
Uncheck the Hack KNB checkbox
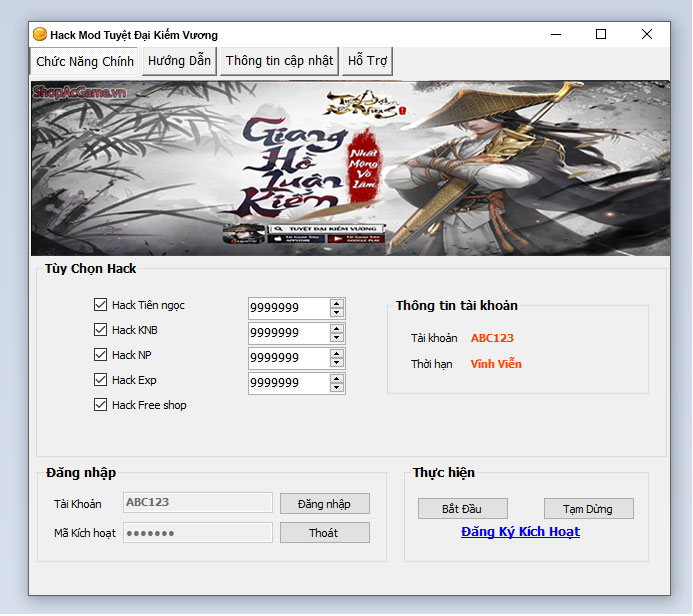click(x=100, y=330)
